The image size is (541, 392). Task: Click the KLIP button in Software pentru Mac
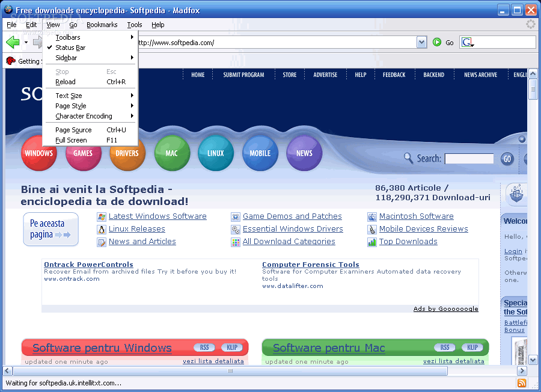[472, 348]
